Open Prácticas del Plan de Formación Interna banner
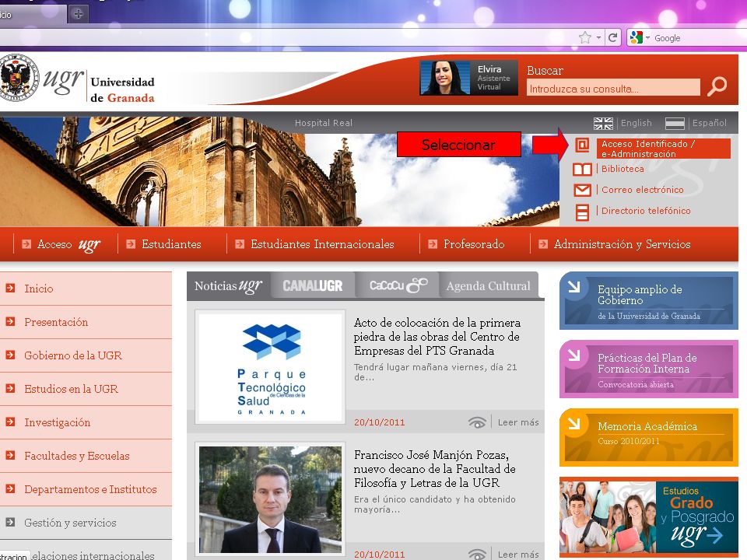This screenshot has width=747, height=560. (649, 369)
